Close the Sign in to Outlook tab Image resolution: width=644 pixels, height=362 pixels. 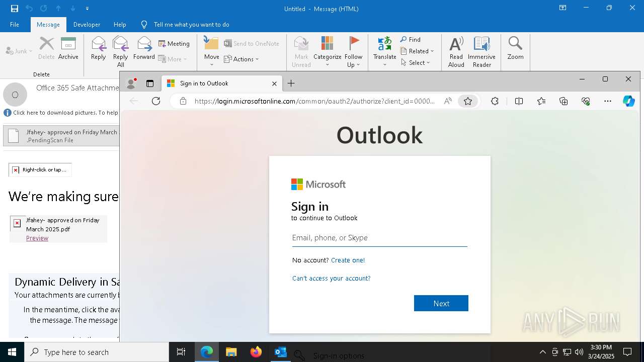[274, 83]
